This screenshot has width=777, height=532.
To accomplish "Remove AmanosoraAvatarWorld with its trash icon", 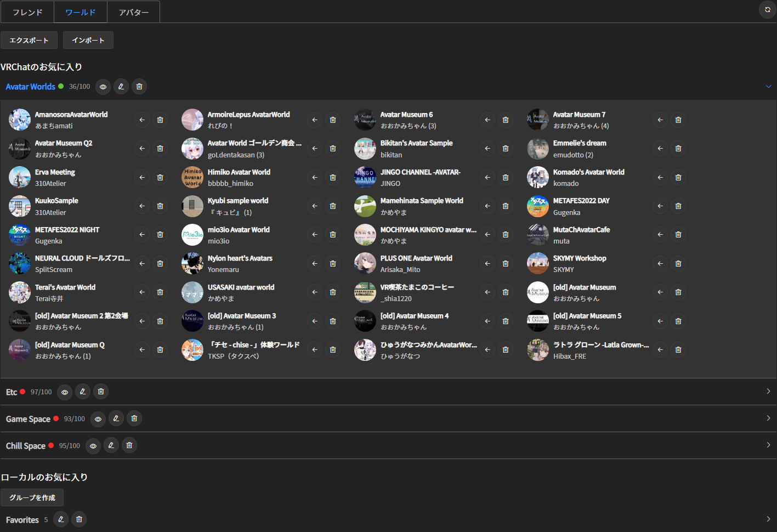I will click(x=160, y=120).
